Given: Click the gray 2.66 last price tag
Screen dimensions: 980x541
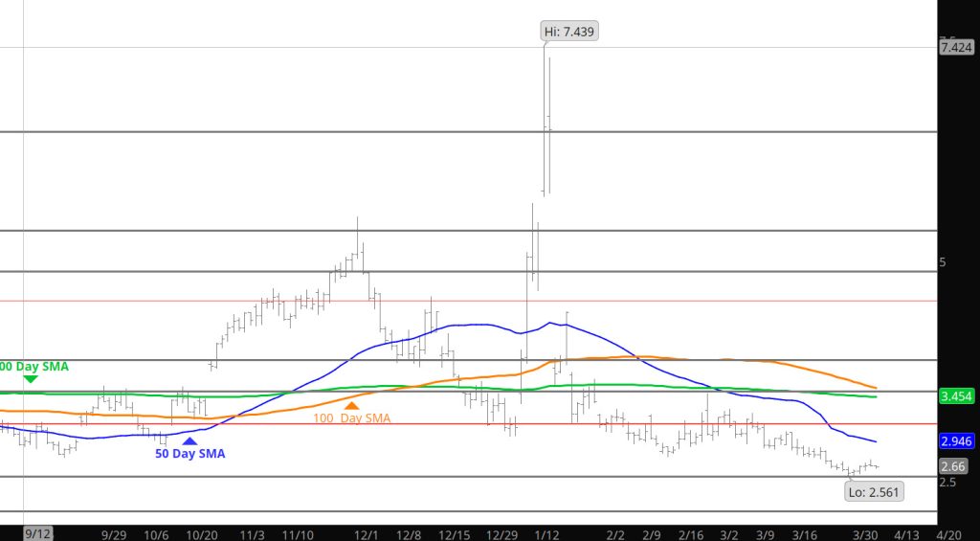Looking at the screenshot, I should (953, 466).
